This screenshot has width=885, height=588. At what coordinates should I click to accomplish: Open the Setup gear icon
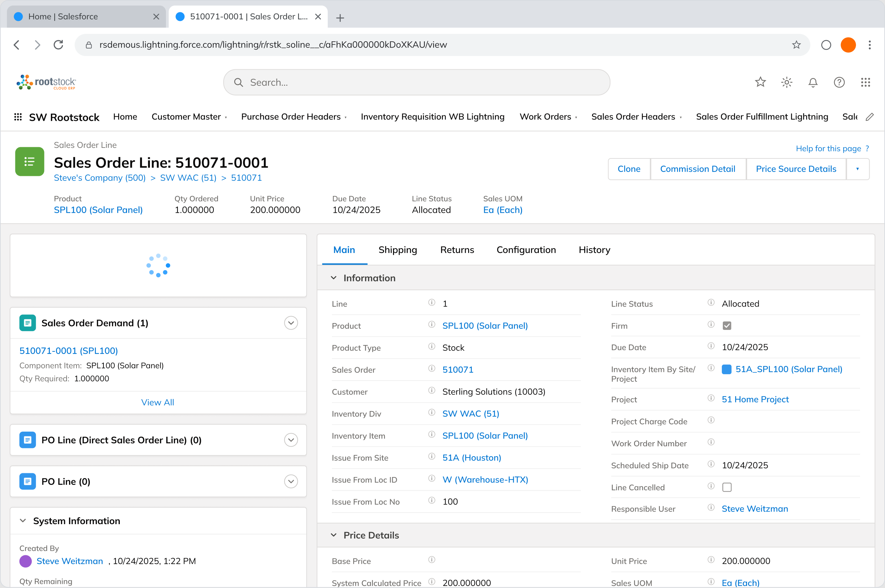(x=787, y=82)
